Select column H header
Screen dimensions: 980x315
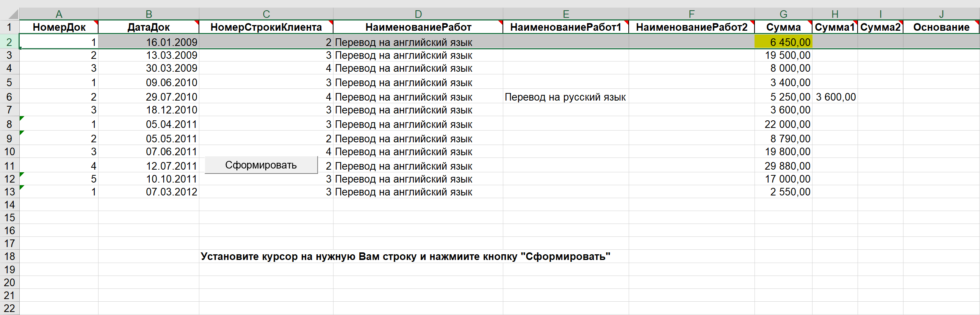835,14
